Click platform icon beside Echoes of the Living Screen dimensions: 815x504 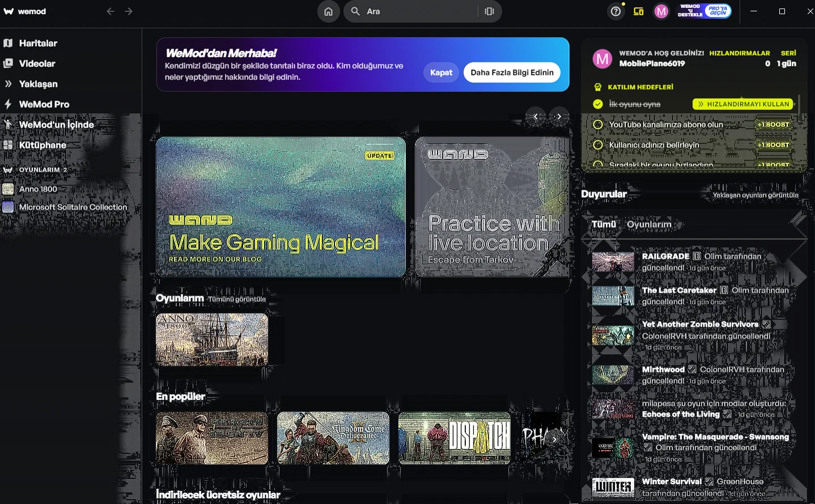[728, 415]
